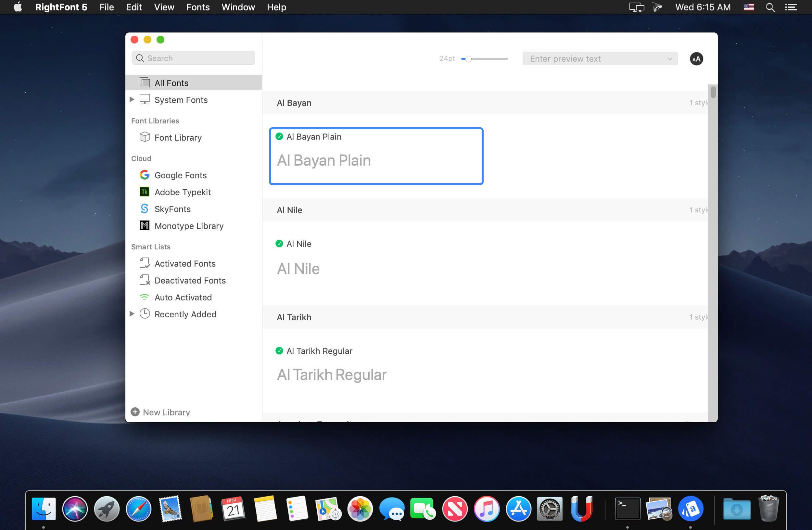Click inside the Search field
The image size is (812, 530).
pyautogui.click(x=193, y=57)
